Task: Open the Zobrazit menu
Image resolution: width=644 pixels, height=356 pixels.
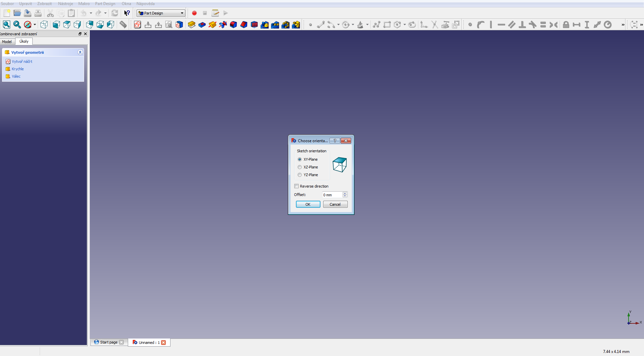Action: (44, 4)
